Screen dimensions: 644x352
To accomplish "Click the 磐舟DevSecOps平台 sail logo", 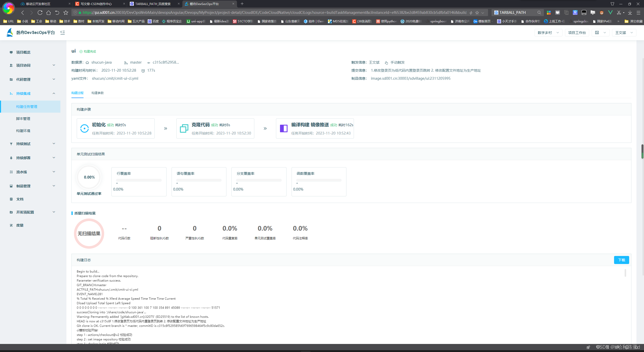I will pyautogui.click(x=10, y=32).
